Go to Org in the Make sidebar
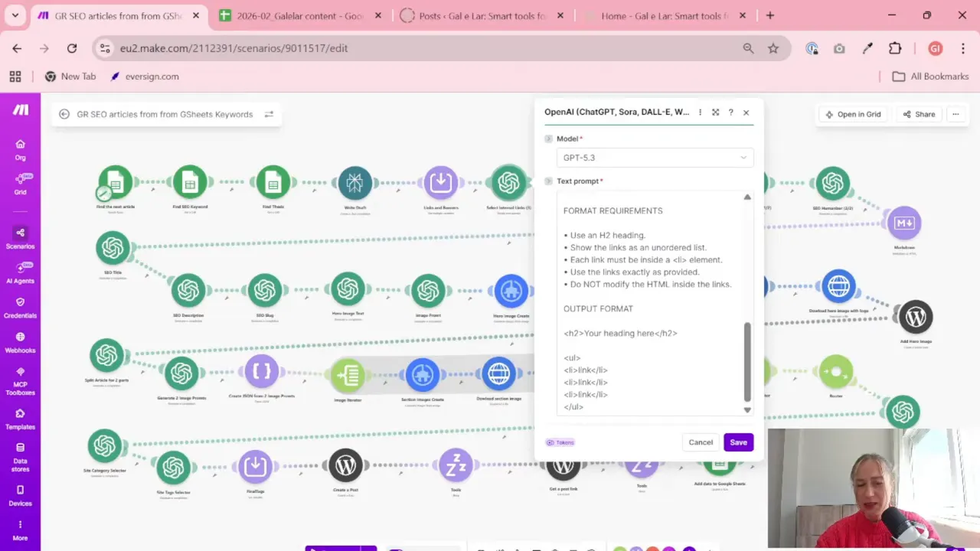This screenshot has height=551, width=980. [20, 149]
